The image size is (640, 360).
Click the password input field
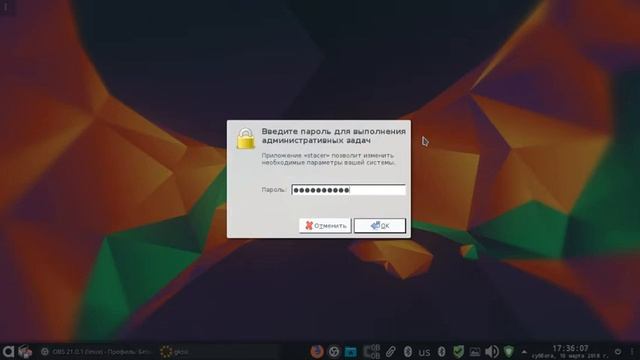[349, 190]
